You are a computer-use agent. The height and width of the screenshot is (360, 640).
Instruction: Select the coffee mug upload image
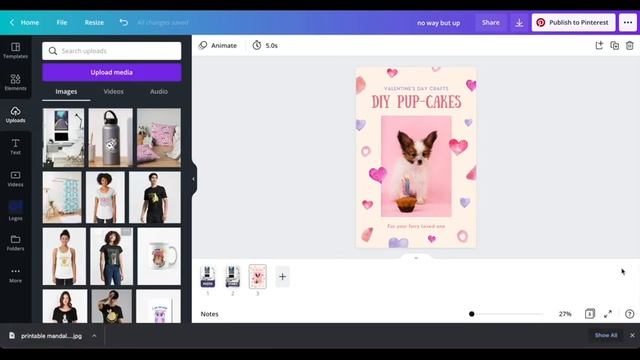[159, 256]
